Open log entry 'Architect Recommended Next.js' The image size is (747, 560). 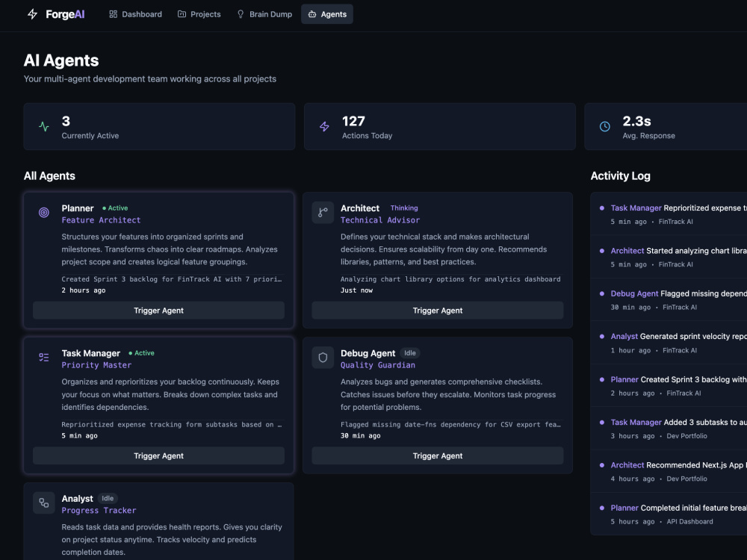tap(669, 471)
